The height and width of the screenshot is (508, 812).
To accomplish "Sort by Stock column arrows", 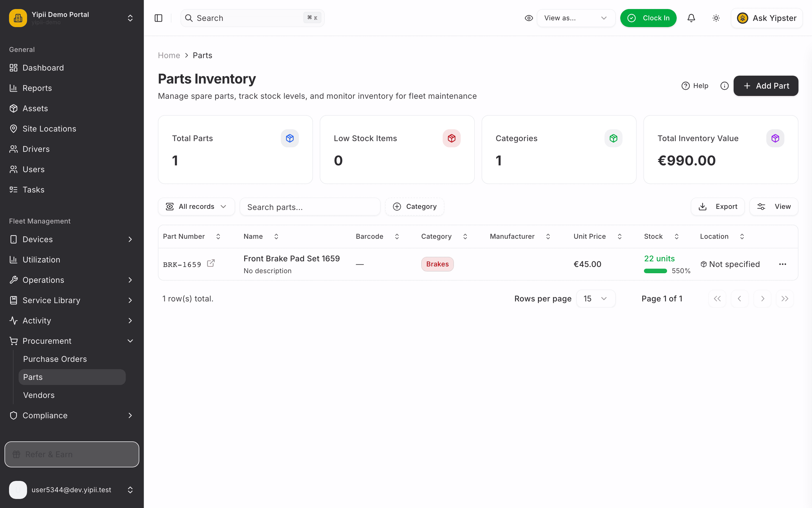I will click(x=676, y=237).
